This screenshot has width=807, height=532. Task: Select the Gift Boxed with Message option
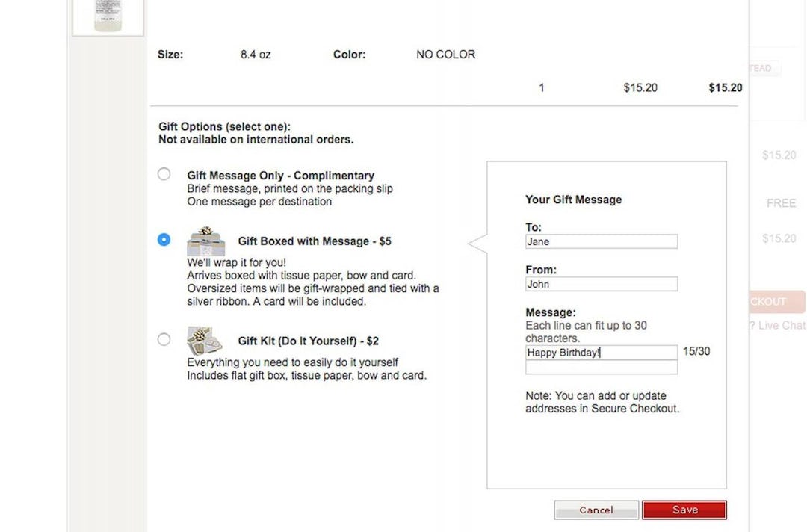[164, 240]
